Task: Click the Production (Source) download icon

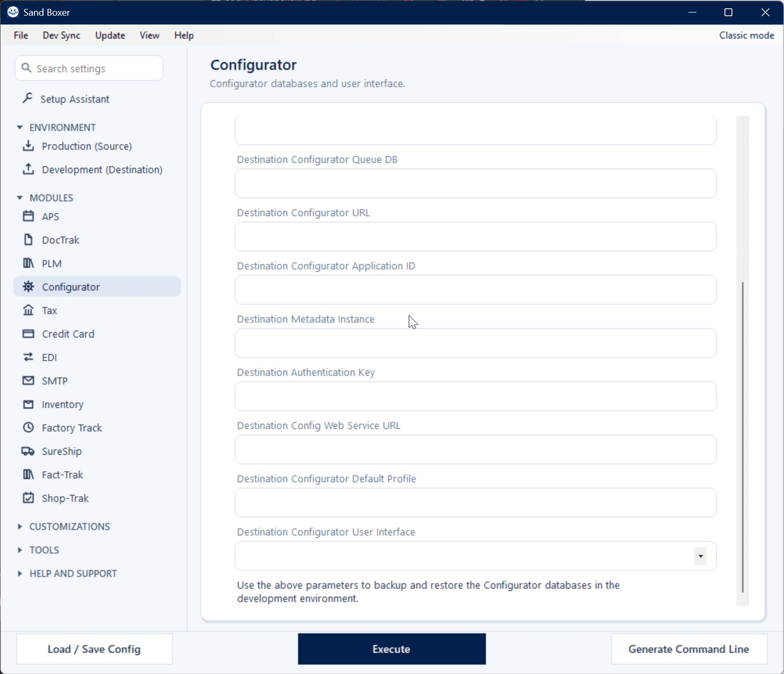Action: coord(28,146)
